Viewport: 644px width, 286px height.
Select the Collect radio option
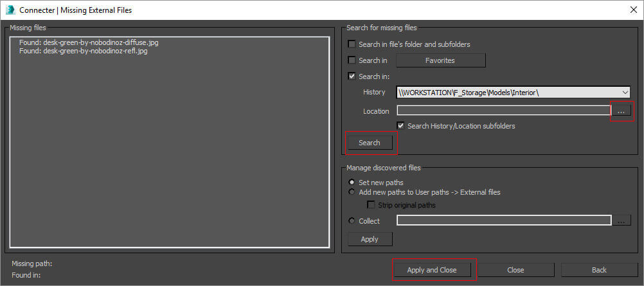[352, 220]
